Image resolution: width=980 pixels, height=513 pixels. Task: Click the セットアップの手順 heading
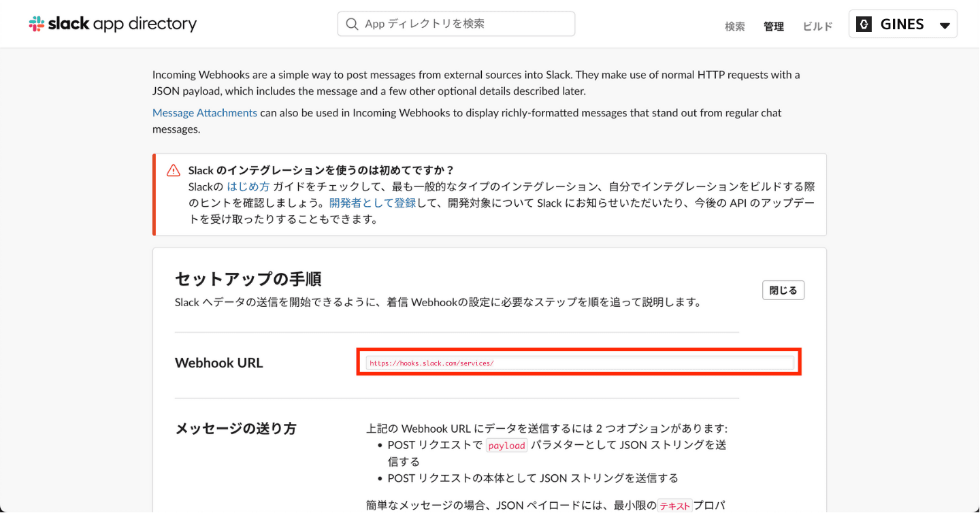[x=248, y=279]
